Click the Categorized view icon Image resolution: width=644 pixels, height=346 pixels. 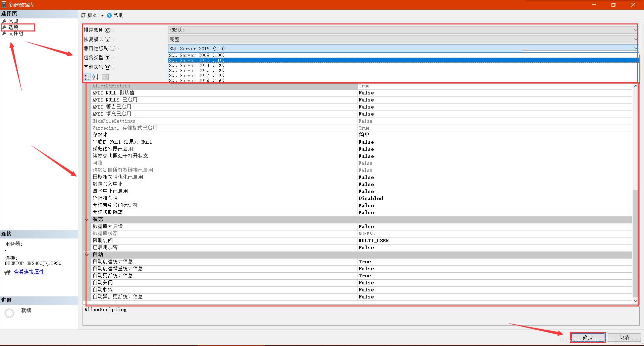coord(87,77)
